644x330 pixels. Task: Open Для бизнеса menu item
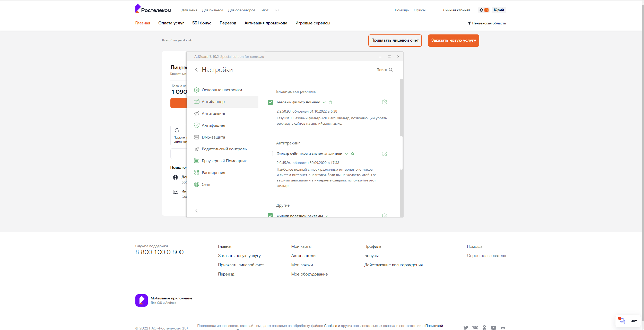213,10
